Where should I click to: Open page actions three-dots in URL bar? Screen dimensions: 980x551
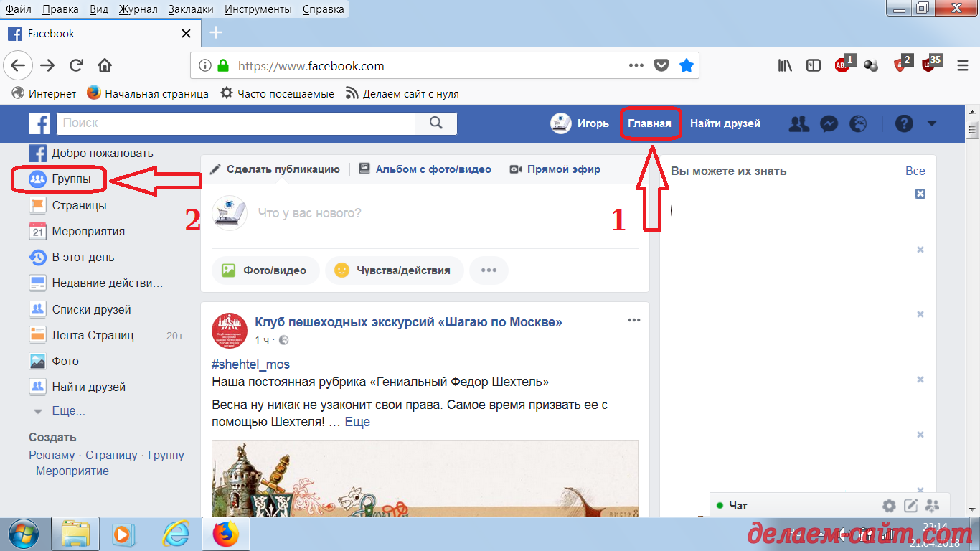(636, 65)
